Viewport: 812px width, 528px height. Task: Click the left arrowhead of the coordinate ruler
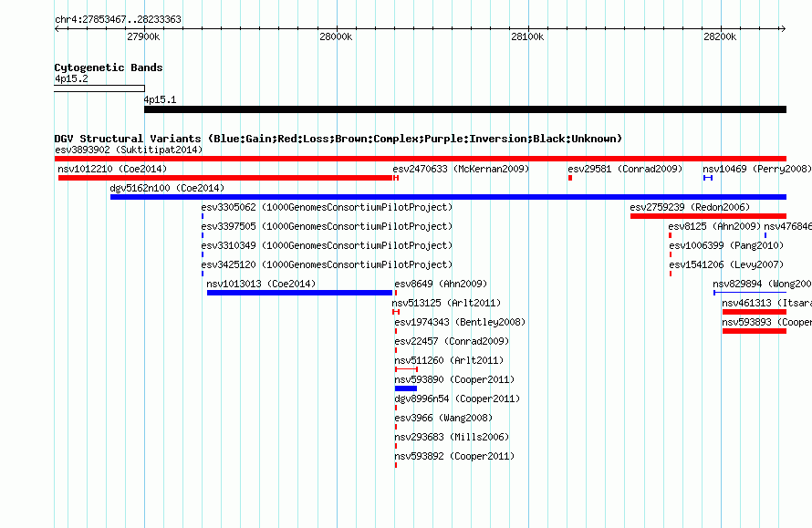coord(57,29)
